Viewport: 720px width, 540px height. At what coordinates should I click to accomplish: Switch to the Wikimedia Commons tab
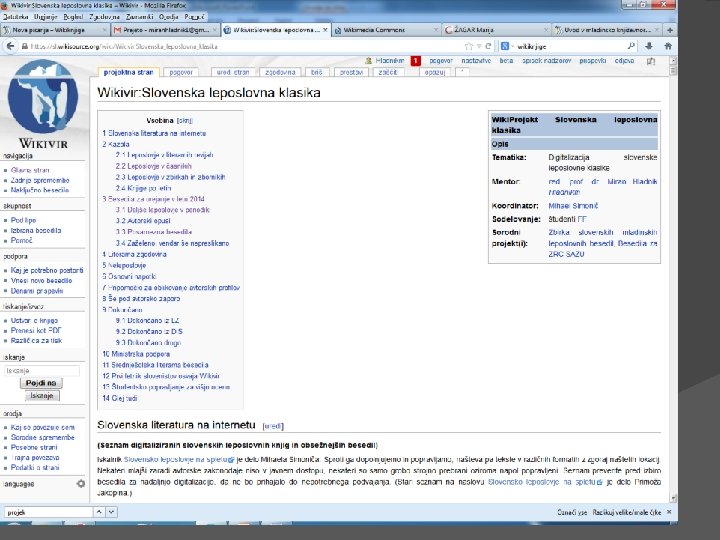click(x=386, y=30)
